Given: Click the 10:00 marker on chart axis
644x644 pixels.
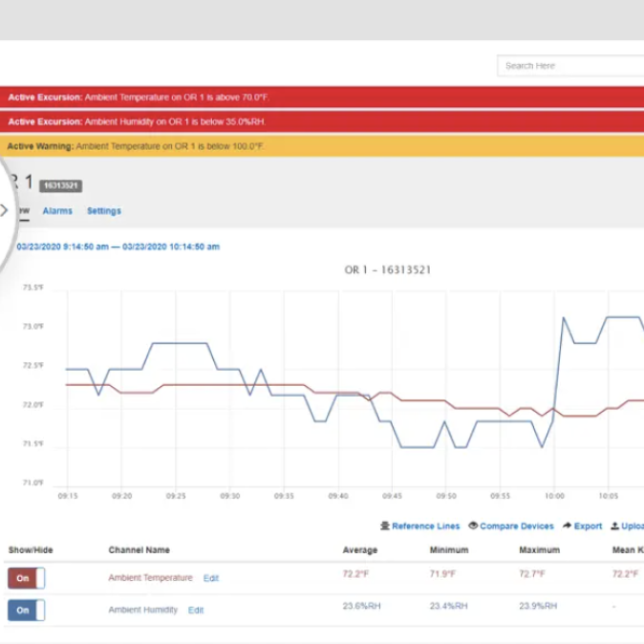Looking at the screenshot, I should 554,497.
